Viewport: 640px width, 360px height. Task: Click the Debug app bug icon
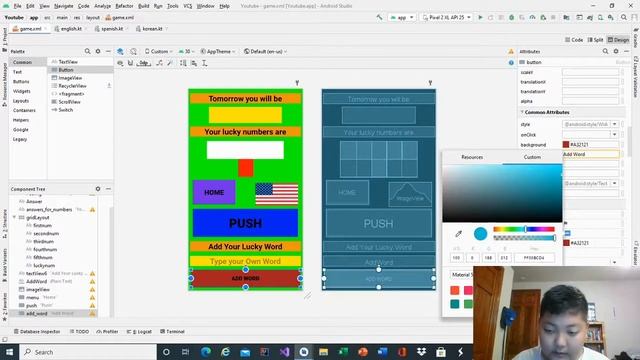511,18
